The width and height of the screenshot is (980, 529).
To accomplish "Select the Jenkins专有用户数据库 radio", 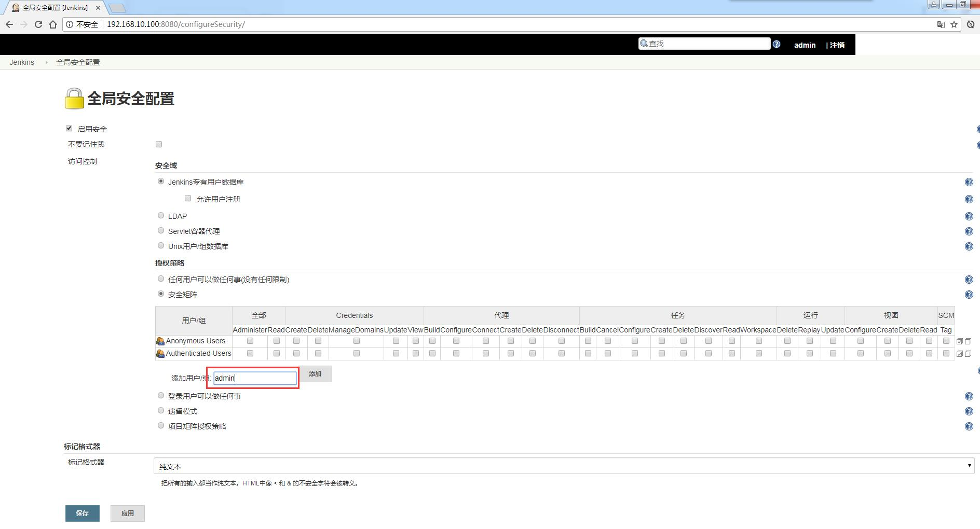I will 161,181.
